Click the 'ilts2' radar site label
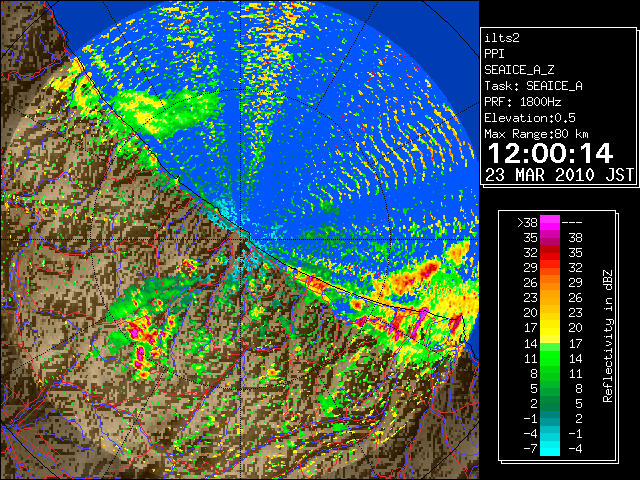The image size is (640, 480). tap(502, 38)
